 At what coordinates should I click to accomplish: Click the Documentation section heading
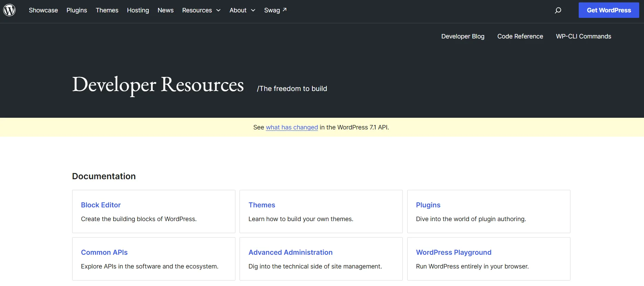(104, 176)
